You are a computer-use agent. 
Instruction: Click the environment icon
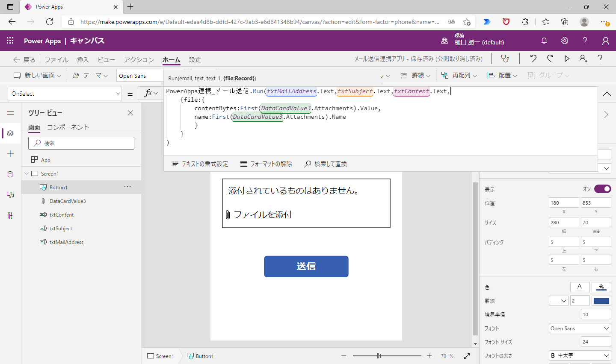tap(444, 41)
